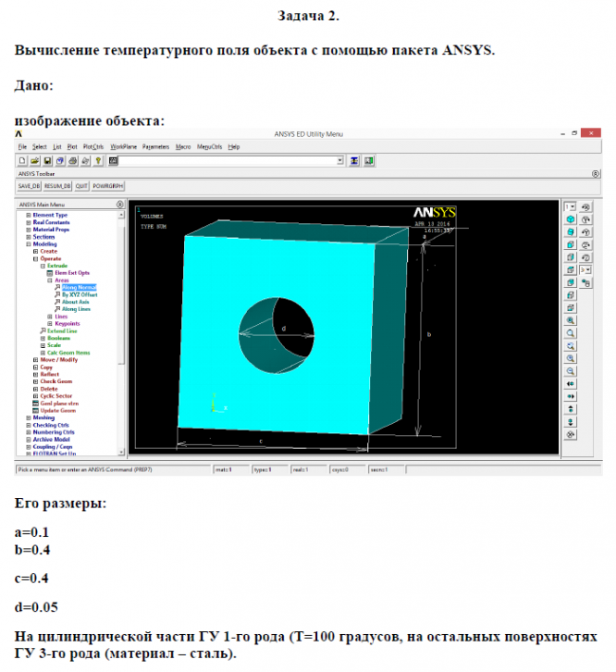This screenshot has width=616, height=672.
Task: Collapse the ANSYS Main Menu panel button
Action: (120, 205)
